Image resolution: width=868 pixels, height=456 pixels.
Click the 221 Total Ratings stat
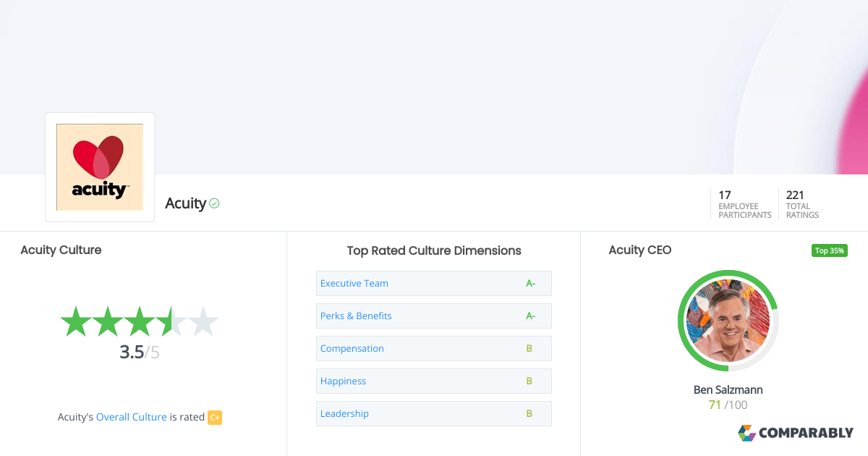[x=803, y=204]
